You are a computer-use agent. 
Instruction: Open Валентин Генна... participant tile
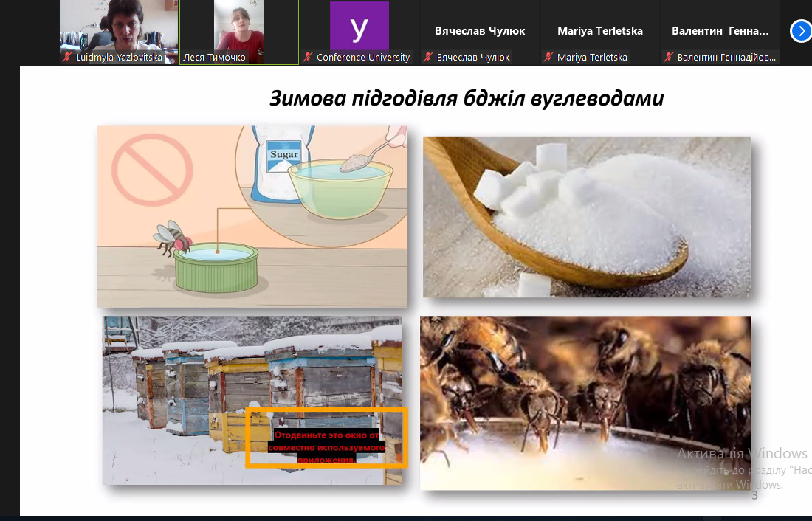720,32
